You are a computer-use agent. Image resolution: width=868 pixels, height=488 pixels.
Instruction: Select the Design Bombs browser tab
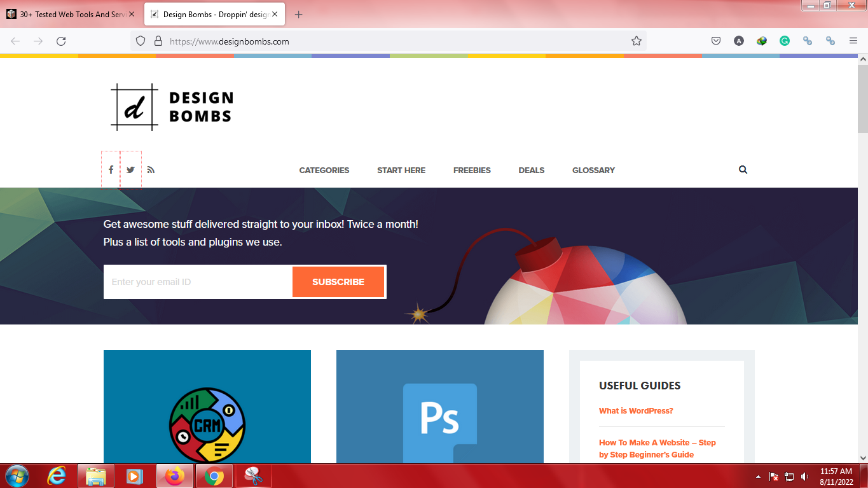click(214, 14)
